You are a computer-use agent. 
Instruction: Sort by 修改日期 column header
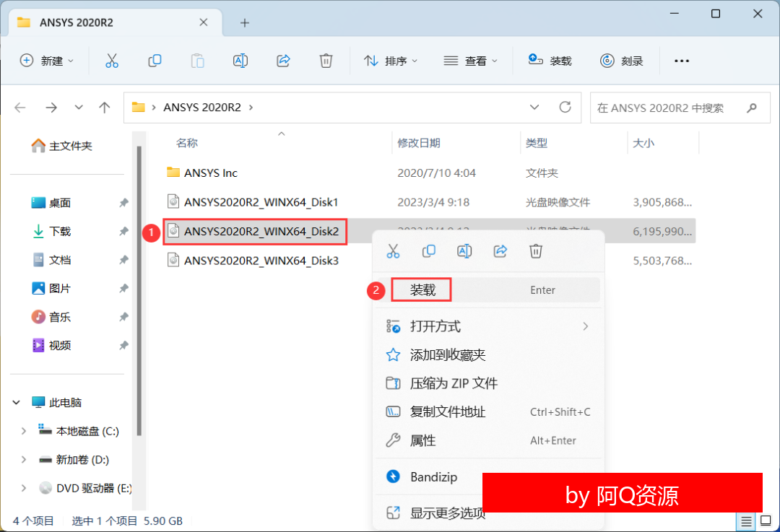[419, 143]
